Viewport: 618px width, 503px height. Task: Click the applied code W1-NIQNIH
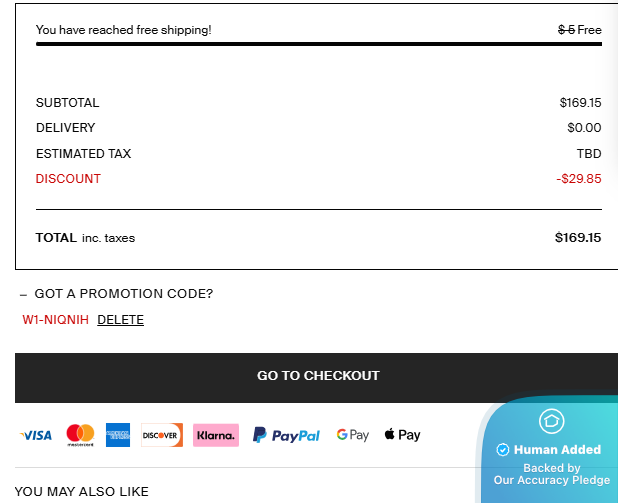point(55,320)
